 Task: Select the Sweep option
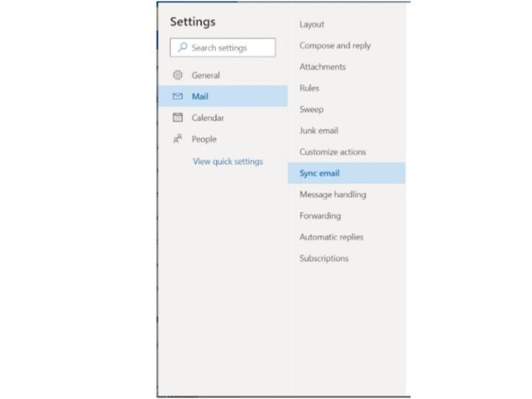tap(311, 109)
